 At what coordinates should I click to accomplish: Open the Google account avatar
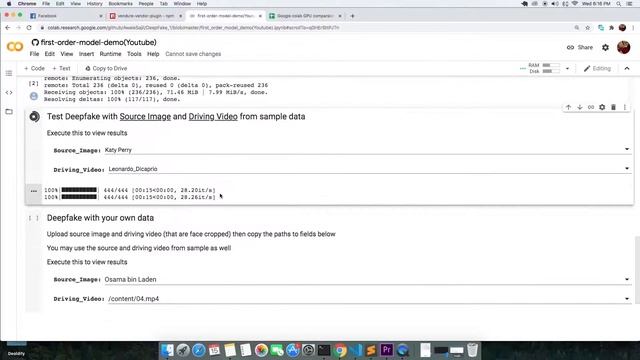pyautogui.click(x=623, y=47)
